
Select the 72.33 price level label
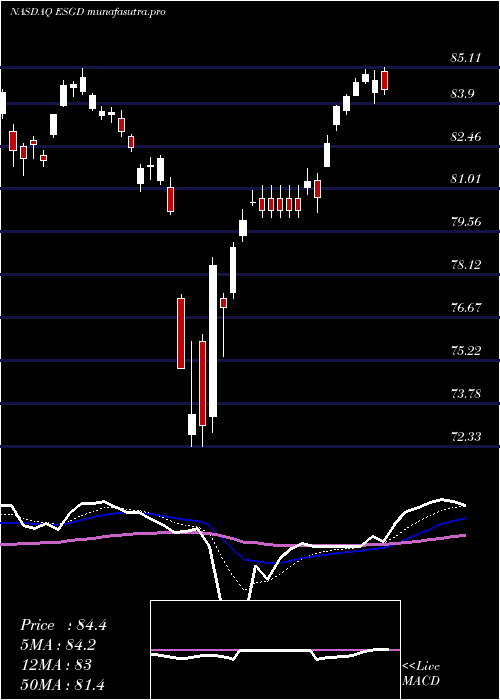pos(466,436)
